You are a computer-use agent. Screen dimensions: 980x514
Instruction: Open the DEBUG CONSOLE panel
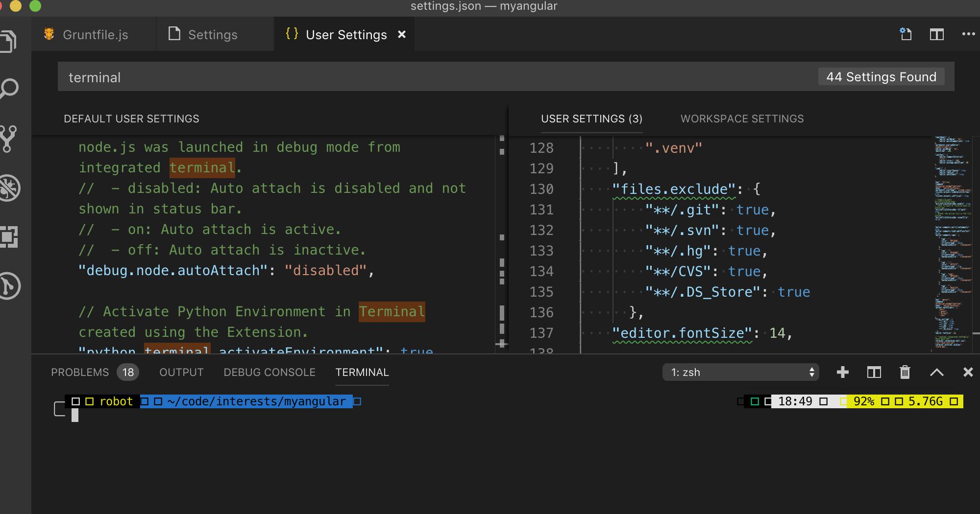[269, 372]
